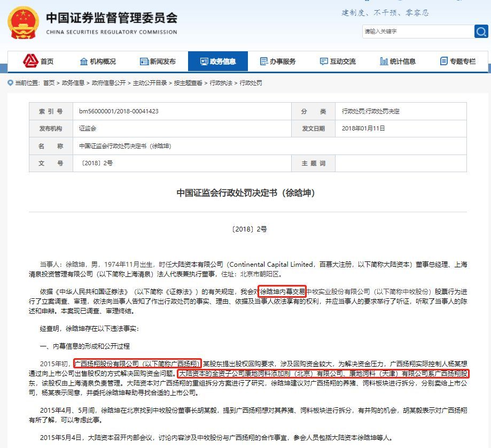Click the 发布机构 label cell

coord(51,128)
